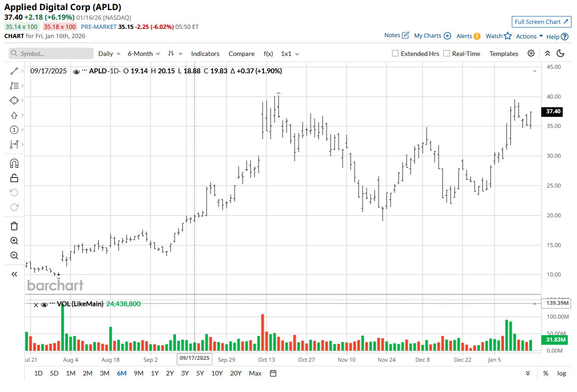The image size is (577, 392).
Task: Remove the VOL indicator with X
Action: 36,304
